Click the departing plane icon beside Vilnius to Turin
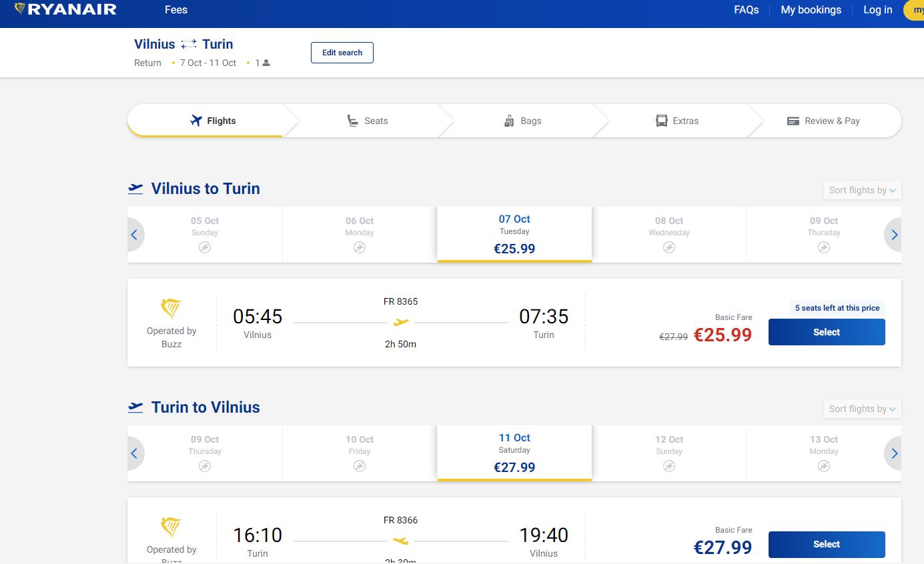This screenshot has width=924, height=564. pos(135,189)
